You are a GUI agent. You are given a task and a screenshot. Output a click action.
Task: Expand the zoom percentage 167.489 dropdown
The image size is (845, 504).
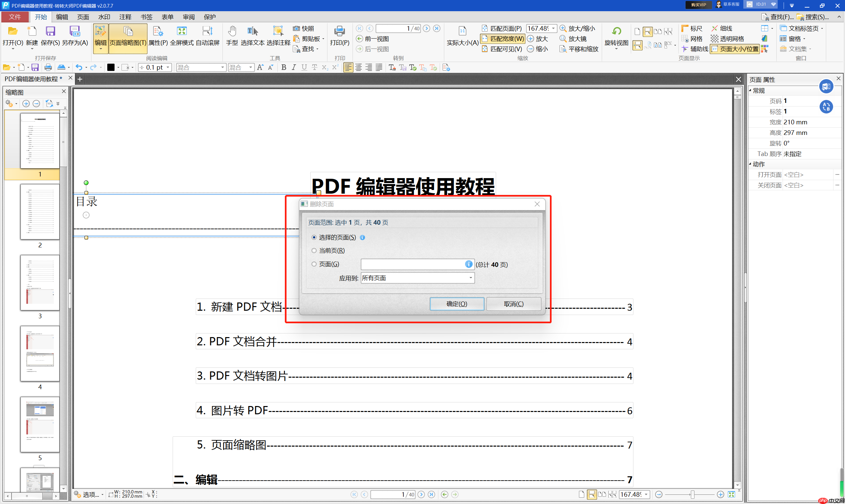click(554, 28)
